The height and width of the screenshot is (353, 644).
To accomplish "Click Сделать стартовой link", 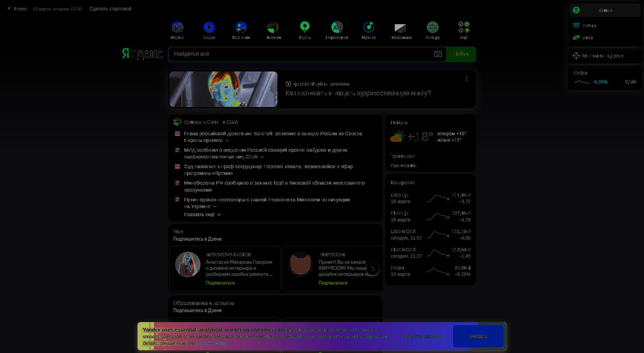I will [x=110, y=9].
